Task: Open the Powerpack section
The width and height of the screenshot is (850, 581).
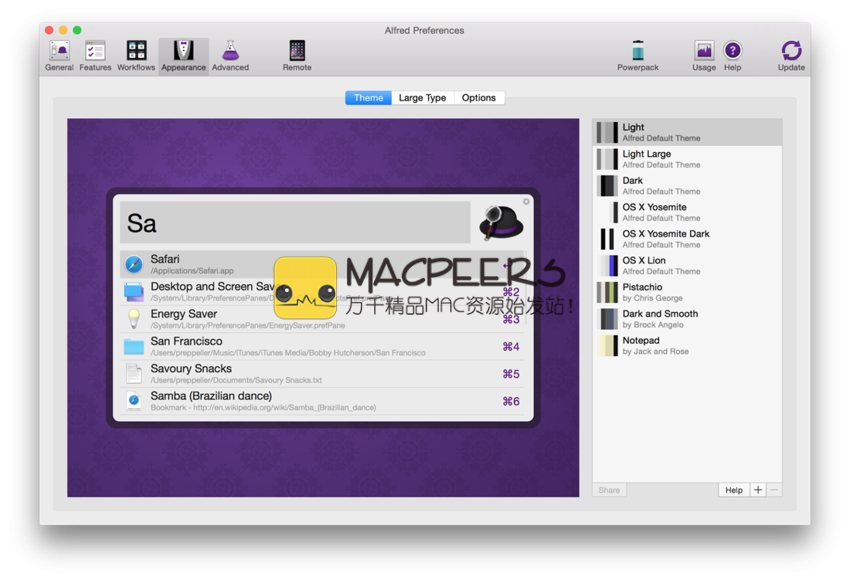Action: 638,55
